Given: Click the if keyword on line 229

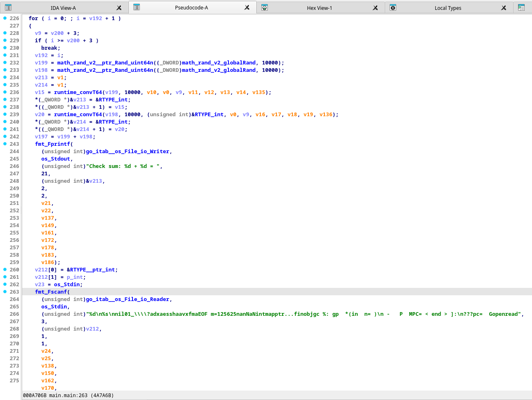Looking at the screenshot, I should 38,41.
